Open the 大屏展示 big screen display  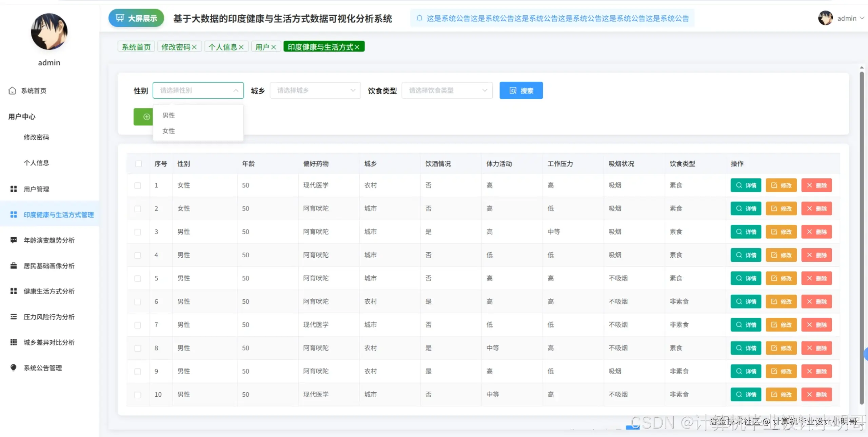[136, 18]
